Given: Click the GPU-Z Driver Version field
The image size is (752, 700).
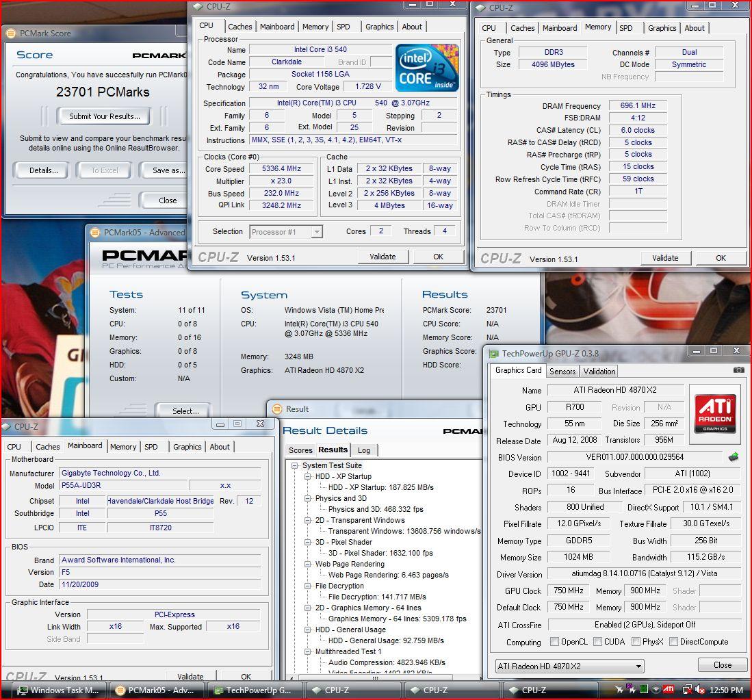Looking at the screenshot, I should click(x=644, y=573).
